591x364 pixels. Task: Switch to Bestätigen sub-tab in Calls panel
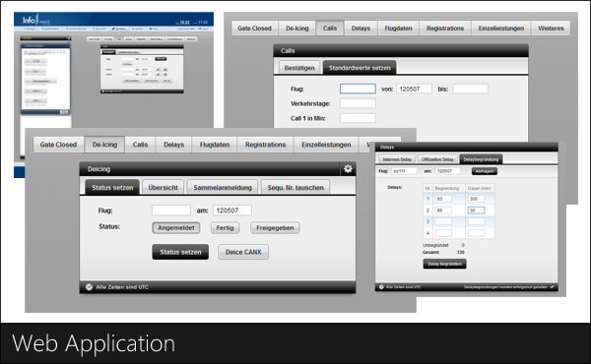[299, 68]
